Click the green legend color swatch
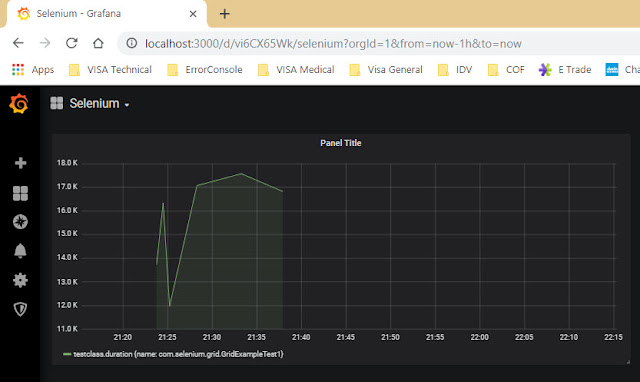Screen dimensions: 640x382 coord(67,354)
